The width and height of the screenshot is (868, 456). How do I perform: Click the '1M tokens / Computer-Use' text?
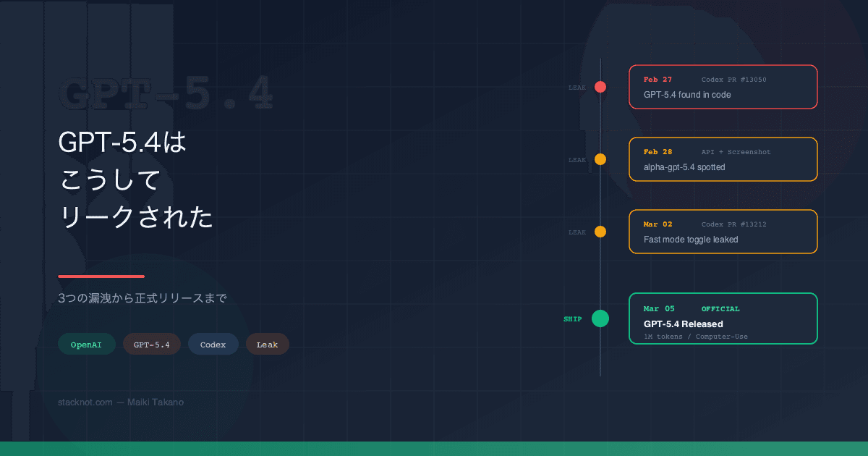696,337
